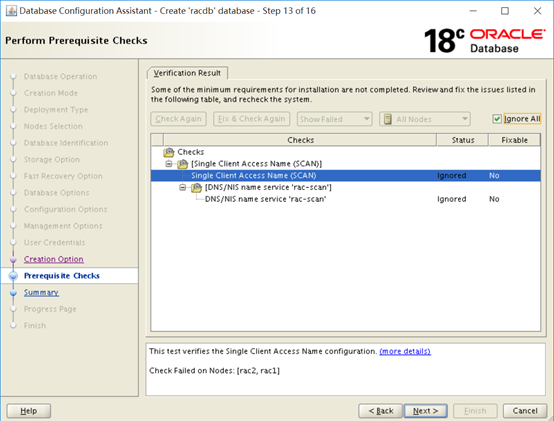Click the Prerequisite Checks step bullet
The height and width of the screenshot is (421, 554).
[x=13, y=276]
